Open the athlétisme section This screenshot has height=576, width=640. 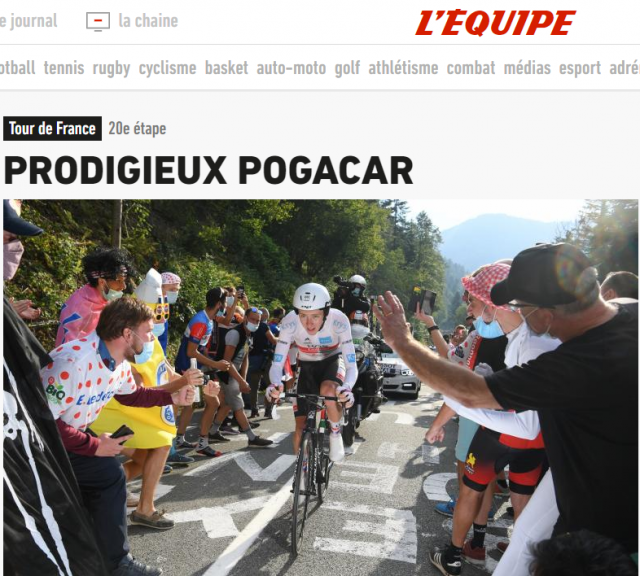tap(403, 68)
